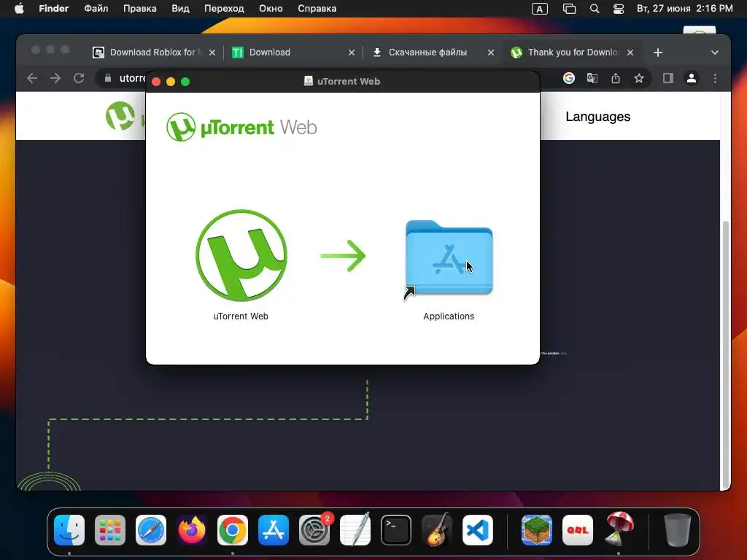This screenshot has width=747, height=560.
Task: Click the uTorrent Web logo in installer
Action: 241,127
